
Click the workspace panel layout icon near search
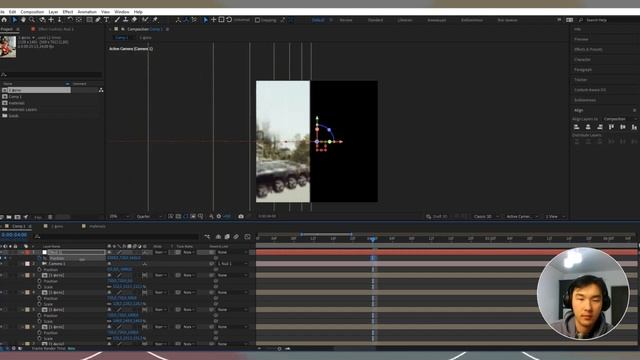click(x=569, y=20)
